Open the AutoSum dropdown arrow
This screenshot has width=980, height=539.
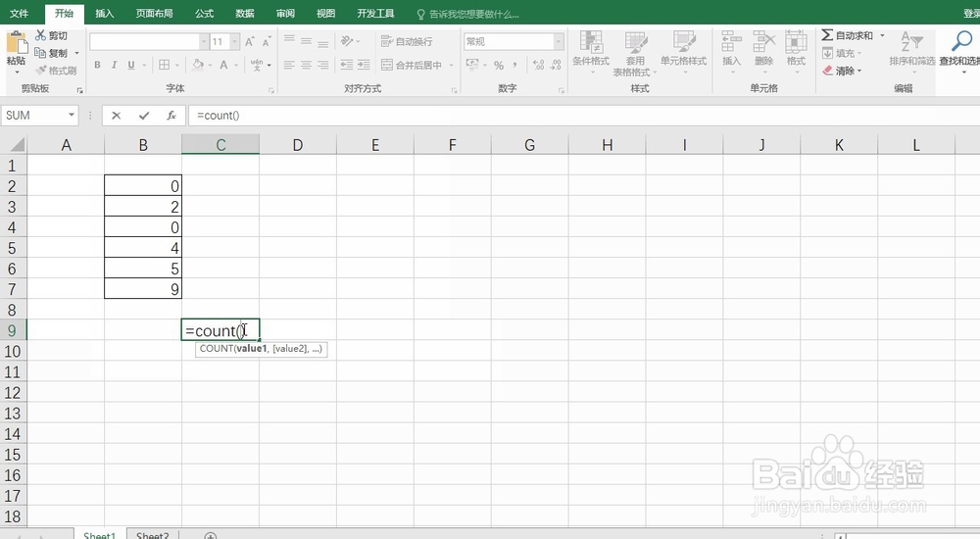pos(882,35)
